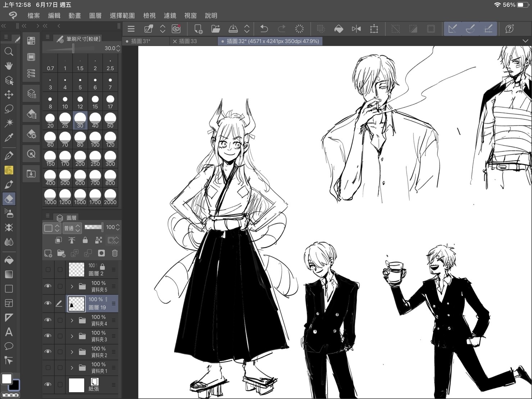Image resolution: width=532 pixels, height=399 pixels.
Task: Open the canvas tab list chevron
Action: click(525, 41)
